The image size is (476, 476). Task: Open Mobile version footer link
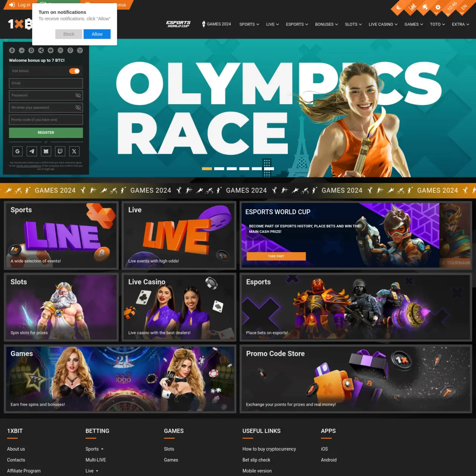pyautogui.click(x=257, y=471)
